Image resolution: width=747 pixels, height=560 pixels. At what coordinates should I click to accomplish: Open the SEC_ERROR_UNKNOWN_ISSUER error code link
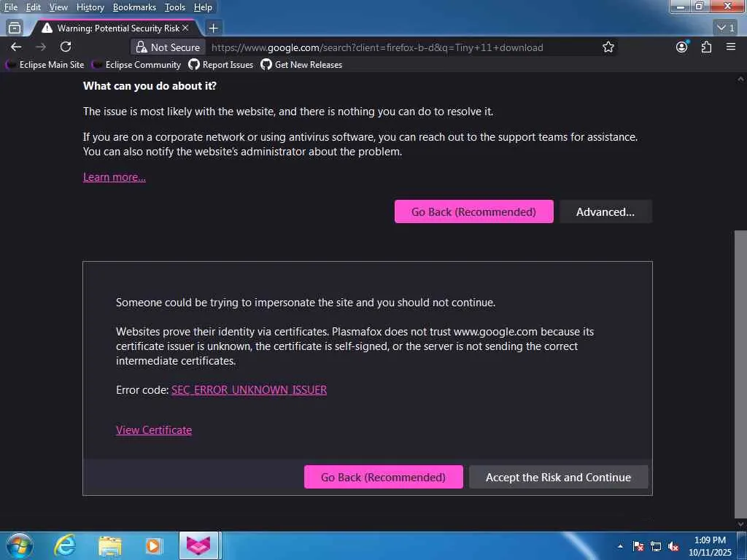(x=249, y=390)
